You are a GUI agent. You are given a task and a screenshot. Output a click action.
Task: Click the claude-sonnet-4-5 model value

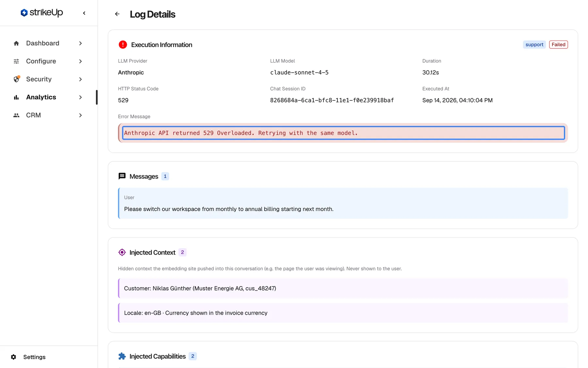(299, 72)
